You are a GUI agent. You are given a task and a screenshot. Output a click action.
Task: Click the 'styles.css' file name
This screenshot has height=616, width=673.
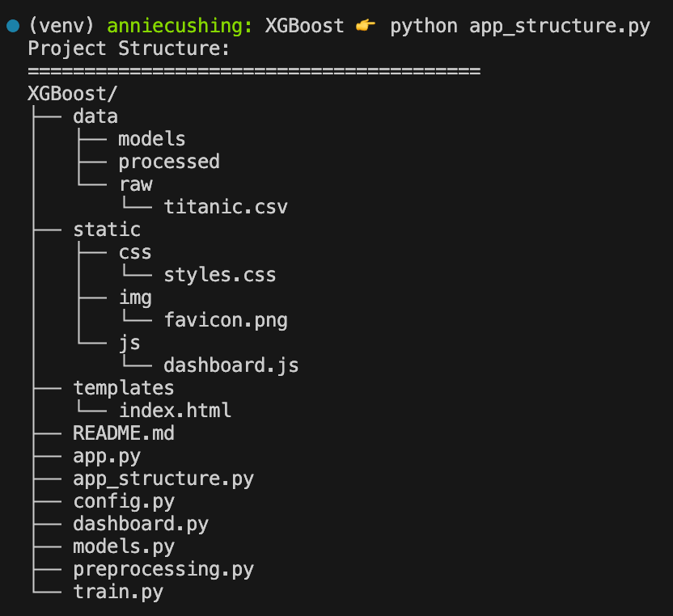point(220,275)
